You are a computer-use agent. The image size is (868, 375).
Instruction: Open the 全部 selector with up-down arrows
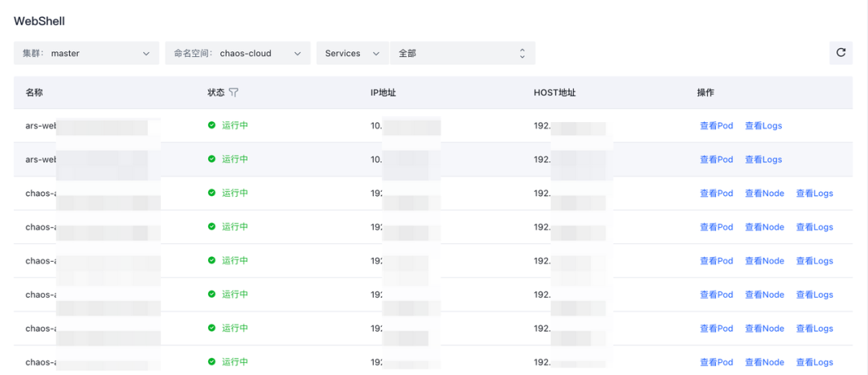(x=462, y=54)
